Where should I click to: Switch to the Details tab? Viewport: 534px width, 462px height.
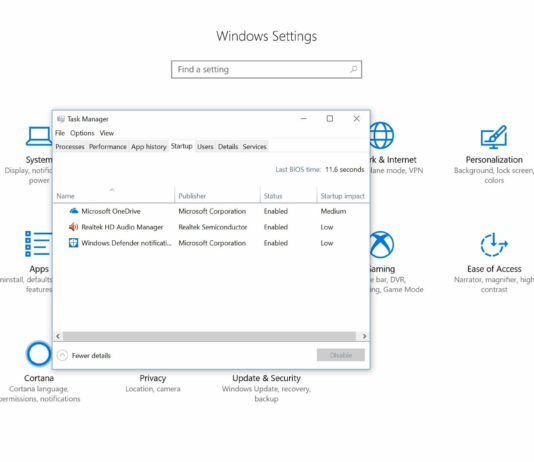[228, 147]
